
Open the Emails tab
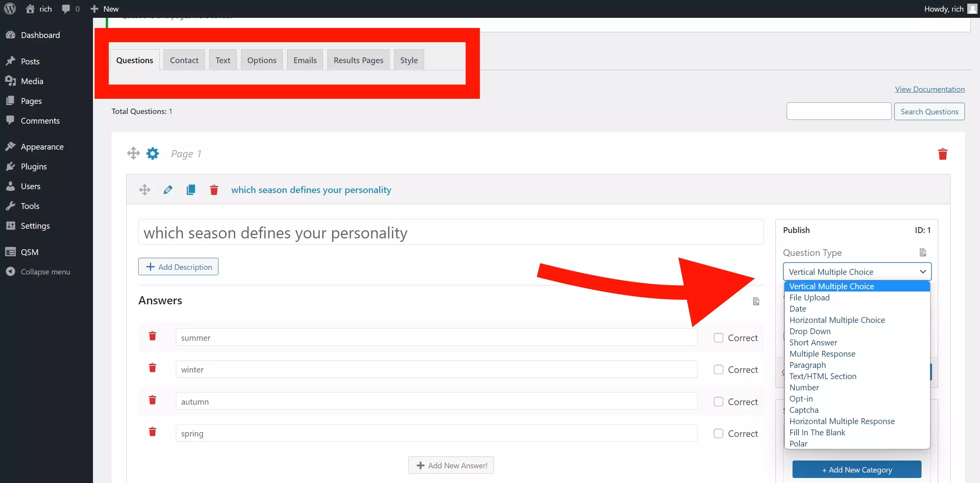pos(305,60)
